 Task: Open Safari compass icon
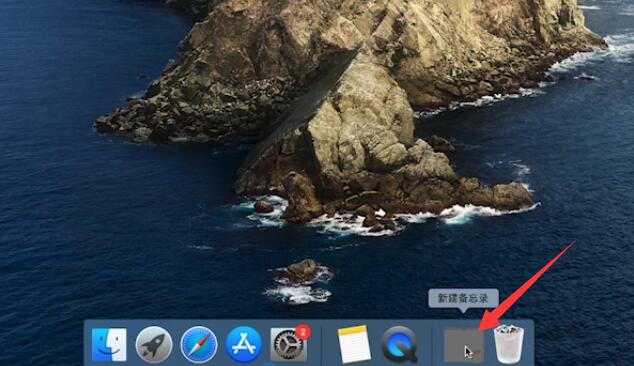[199, 345]
